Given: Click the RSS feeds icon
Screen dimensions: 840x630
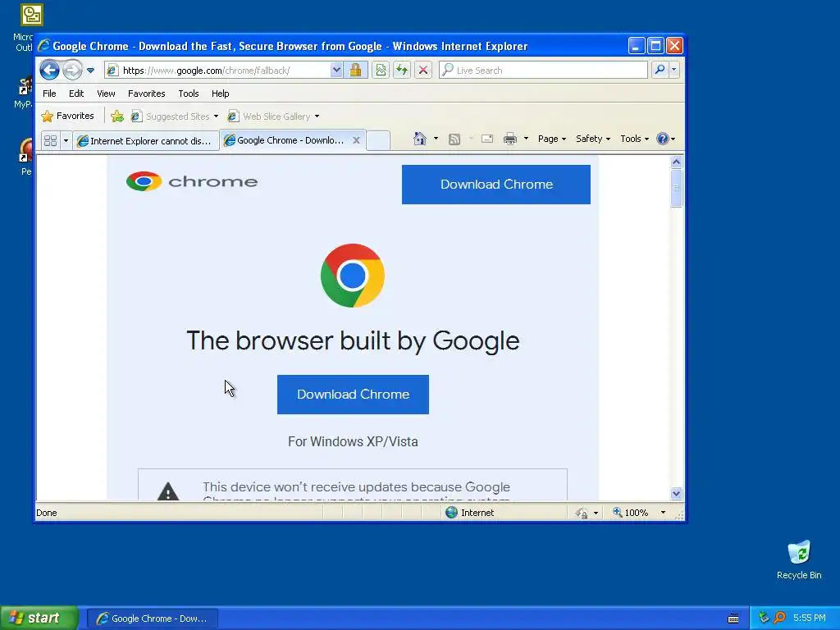Looking at the screenshot, I should (454, 139).
